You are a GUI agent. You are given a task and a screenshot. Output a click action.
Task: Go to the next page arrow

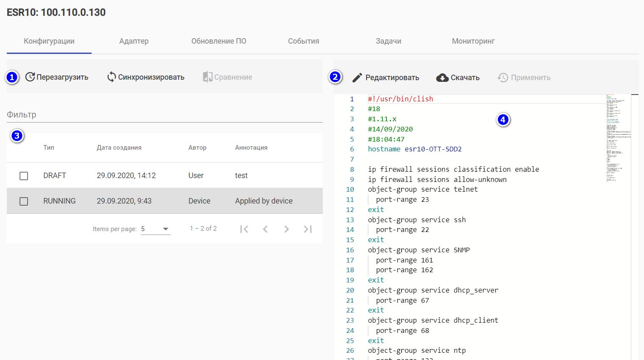click(286, 229)
